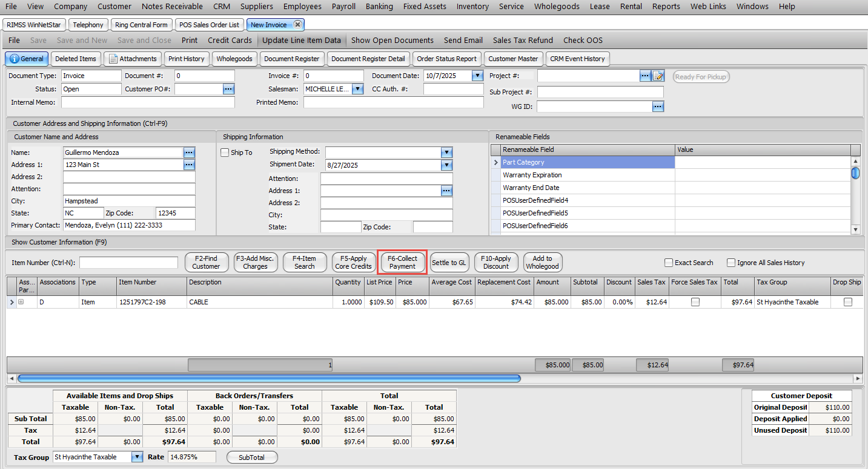Image resolution: width=868 pixels, height=469 pixels.
Task: Click the Project # ellipsis lookup button
Action: coord(645,76)
